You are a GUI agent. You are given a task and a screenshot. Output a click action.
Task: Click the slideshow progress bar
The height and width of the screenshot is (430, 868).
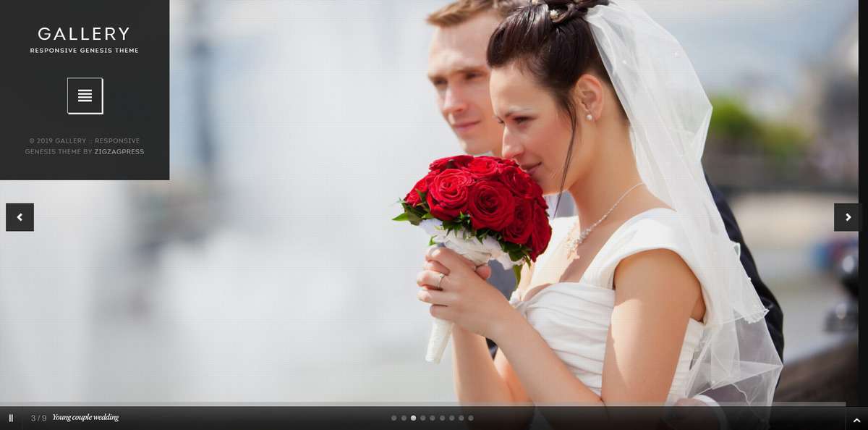[422, 404]
